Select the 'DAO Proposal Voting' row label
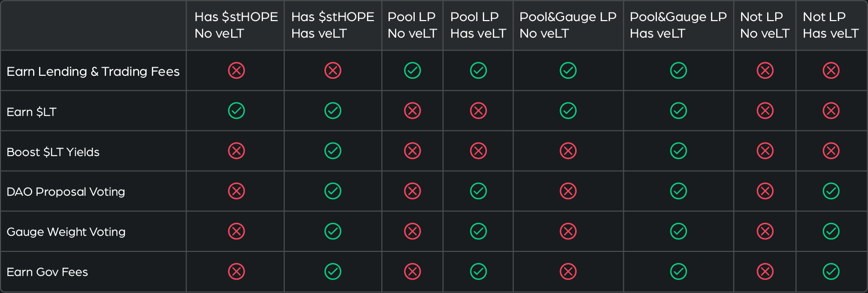Viewport: 868px width, 293px height. coord(66,192)
